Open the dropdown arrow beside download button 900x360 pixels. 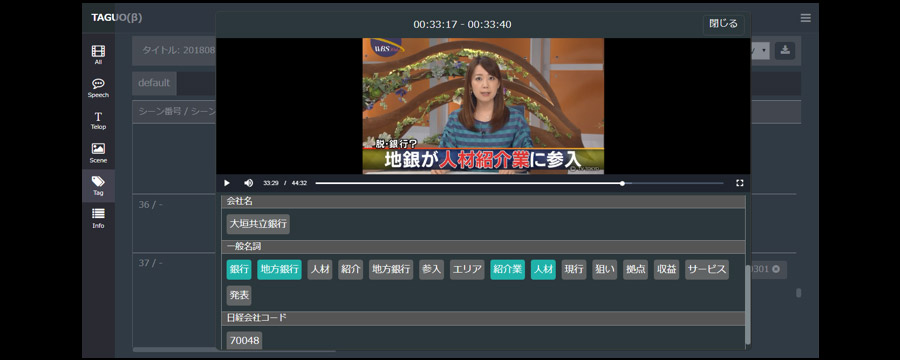(x=764, y=51)
